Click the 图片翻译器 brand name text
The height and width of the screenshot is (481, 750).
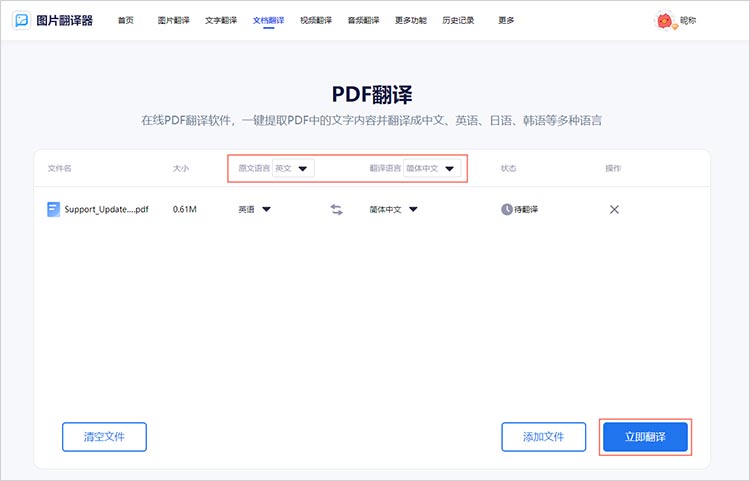tap(65, 21)
